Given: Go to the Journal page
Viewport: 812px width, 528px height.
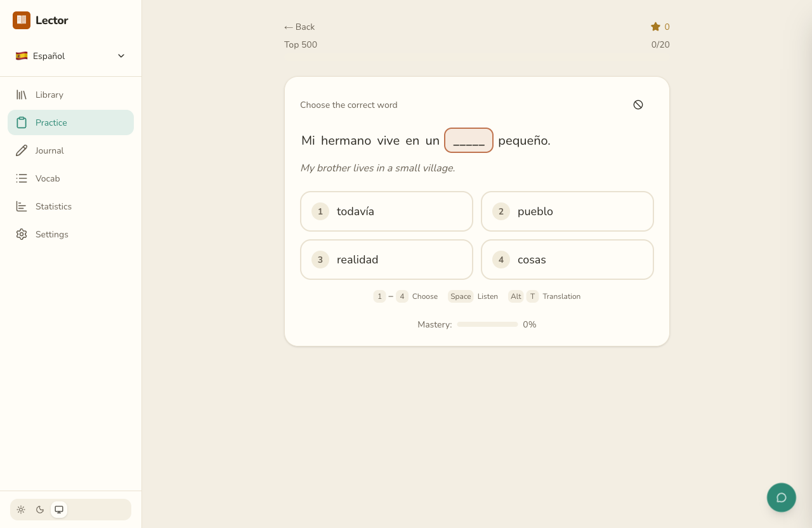Looking at the screenshot, I should point(70,150).
